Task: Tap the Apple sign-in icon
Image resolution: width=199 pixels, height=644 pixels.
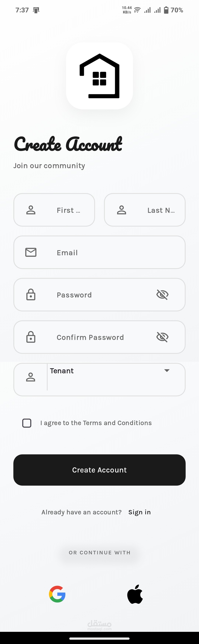Action: pyautogui.click(x=135, y=594)
